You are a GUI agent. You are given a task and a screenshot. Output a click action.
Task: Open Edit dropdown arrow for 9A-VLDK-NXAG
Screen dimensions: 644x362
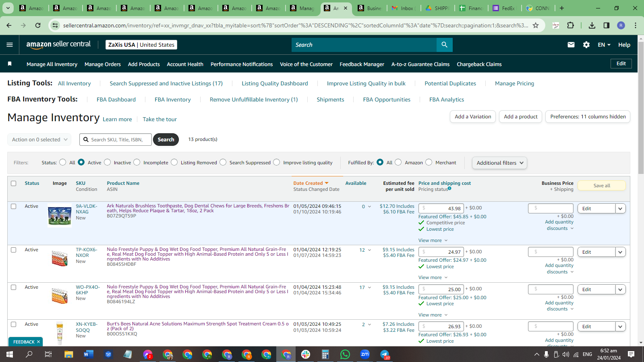[620, 209]
